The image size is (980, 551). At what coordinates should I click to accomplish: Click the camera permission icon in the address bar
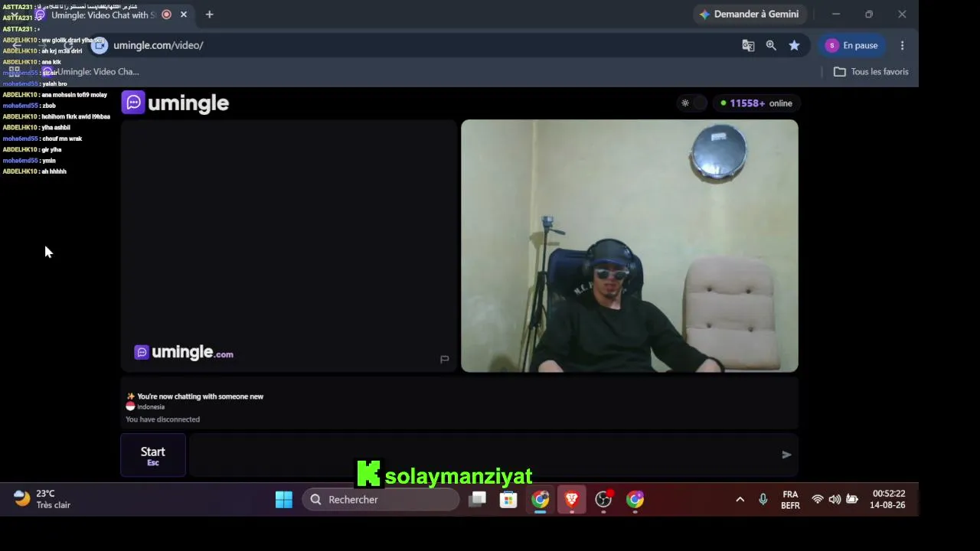pyautogui.click(x=100, y=45)
